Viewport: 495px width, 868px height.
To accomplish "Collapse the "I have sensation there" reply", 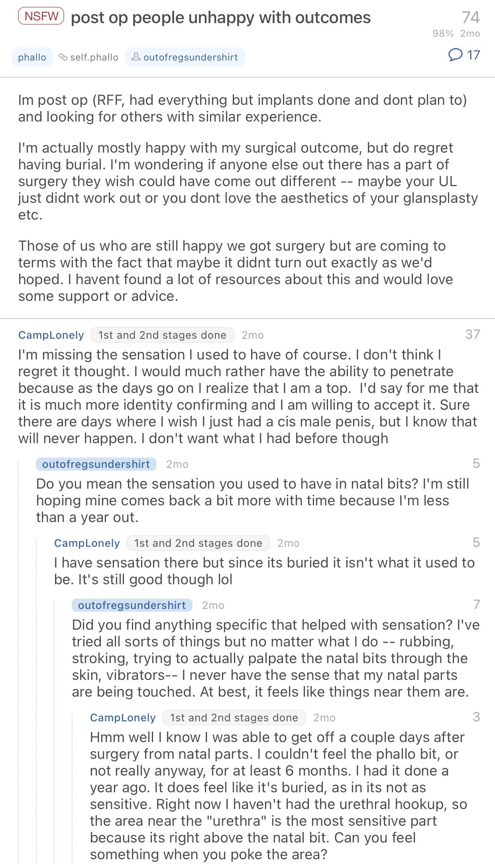I will pyautogui.click(x=263, y=571).
